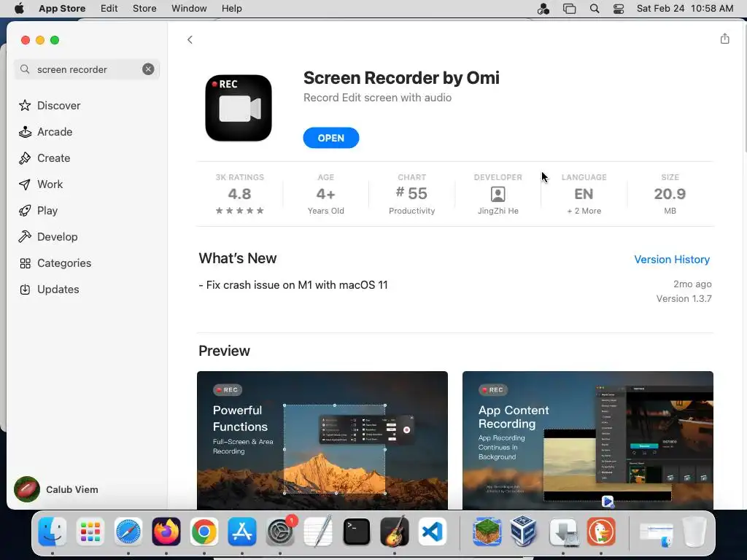Image resolution: width=747 pixels, height=560 pixels.
Task: Open the #55 Productivity chart
Action: point(412,194)
